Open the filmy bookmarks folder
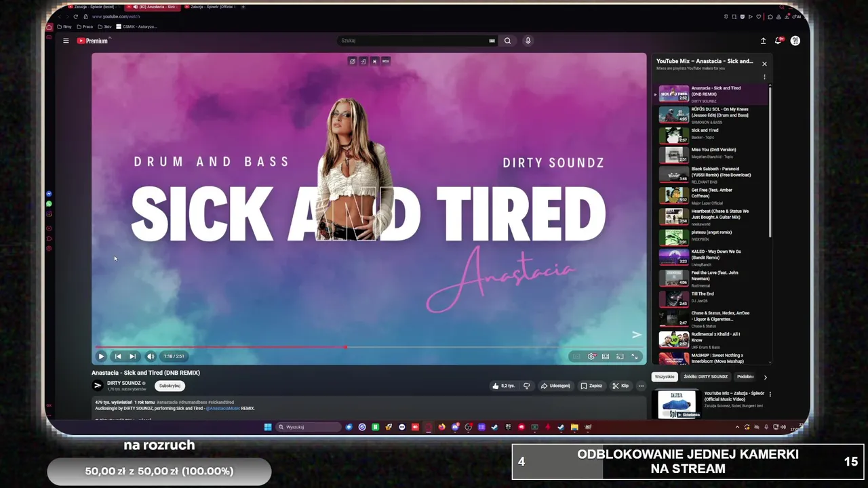The width and height of the screenshot is (868, 488). 64,26
